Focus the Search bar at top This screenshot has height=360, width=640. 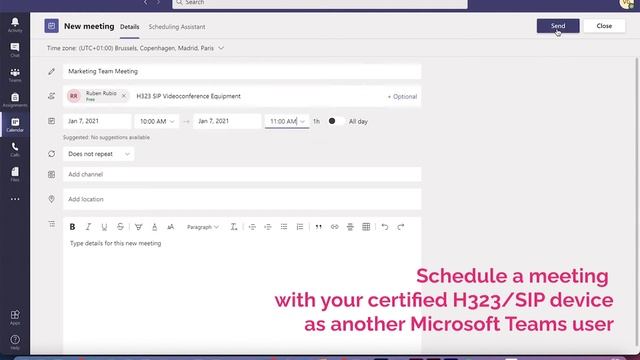click(320, 3)
